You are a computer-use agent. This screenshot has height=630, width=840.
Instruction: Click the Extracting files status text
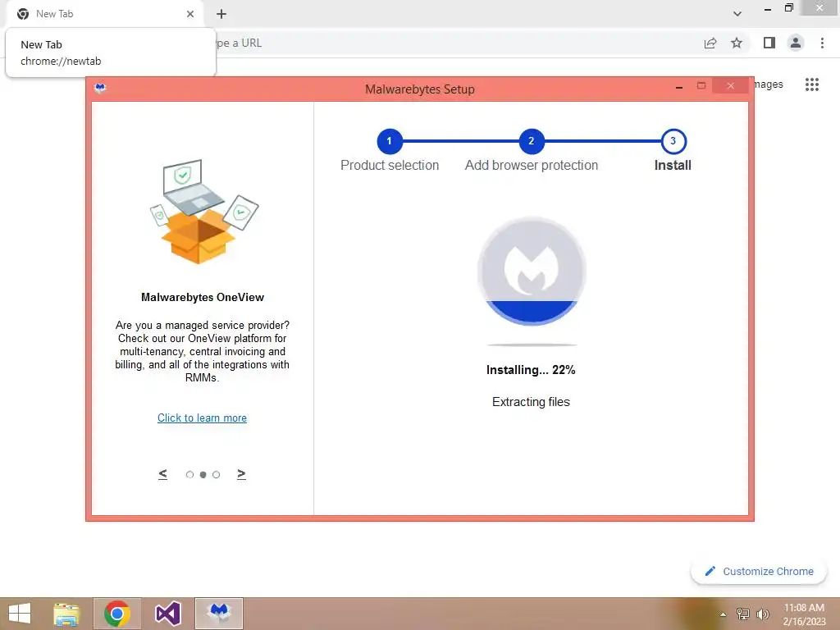[531, 402]
